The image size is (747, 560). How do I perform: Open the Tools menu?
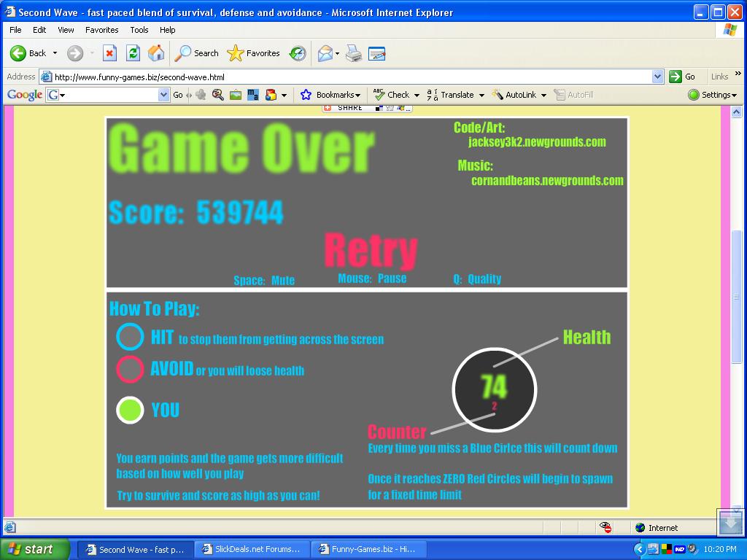click(x=139, y=30)
